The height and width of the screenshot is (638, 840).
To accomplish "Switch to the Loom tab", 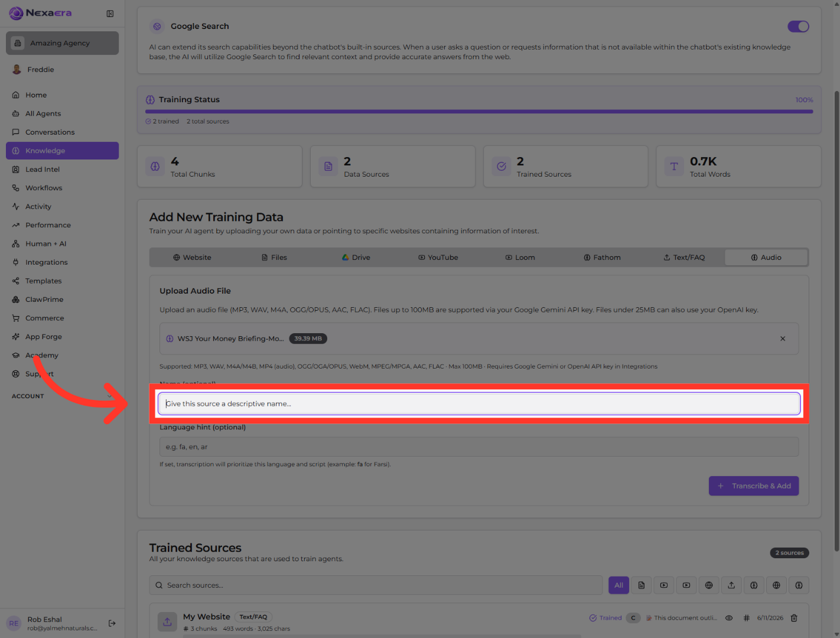I will pyautogui.click(x=520, y=258).
